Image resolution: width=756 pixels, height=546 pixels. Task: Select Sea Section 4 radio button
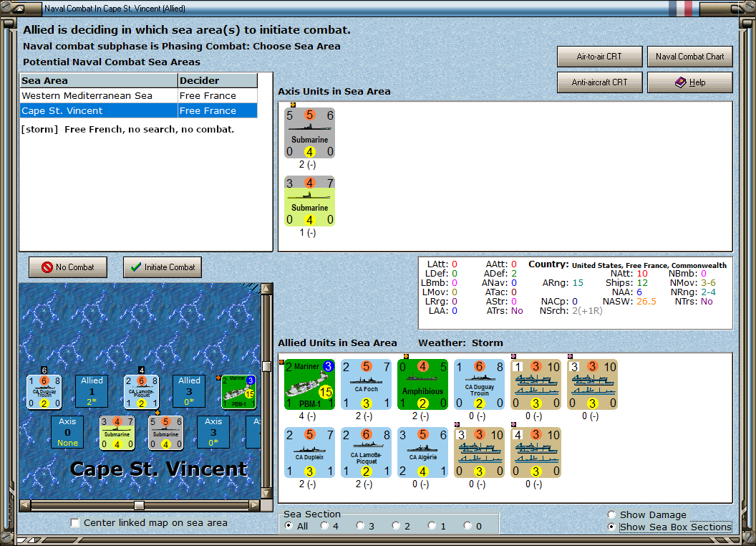pyautogui.click(x=324, y=526)
